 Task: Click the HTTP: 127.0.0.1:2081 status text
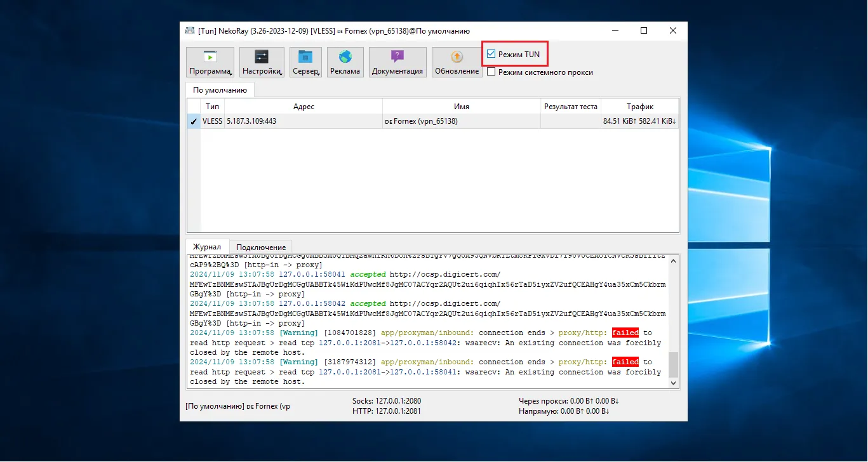(x=386, y=411)
